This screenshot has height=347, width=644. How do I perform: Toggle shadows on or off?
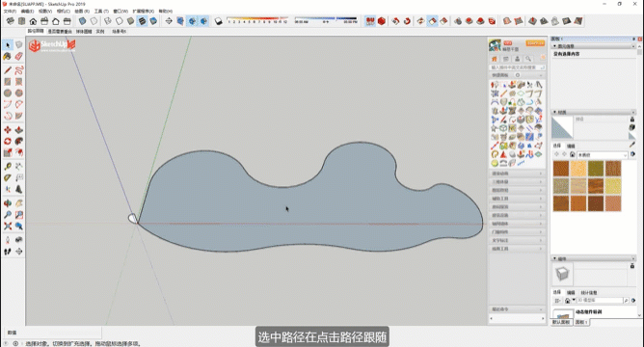coord(219,21)
